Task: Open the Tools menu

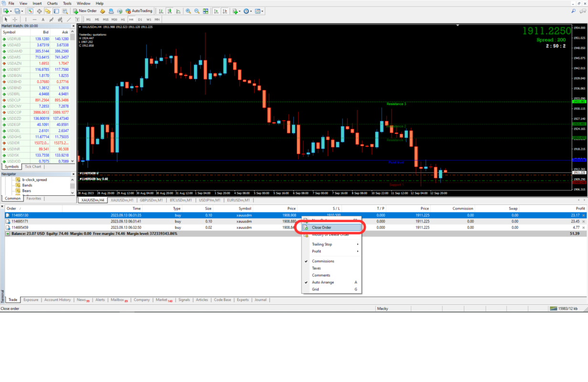Action: point(67,3)
